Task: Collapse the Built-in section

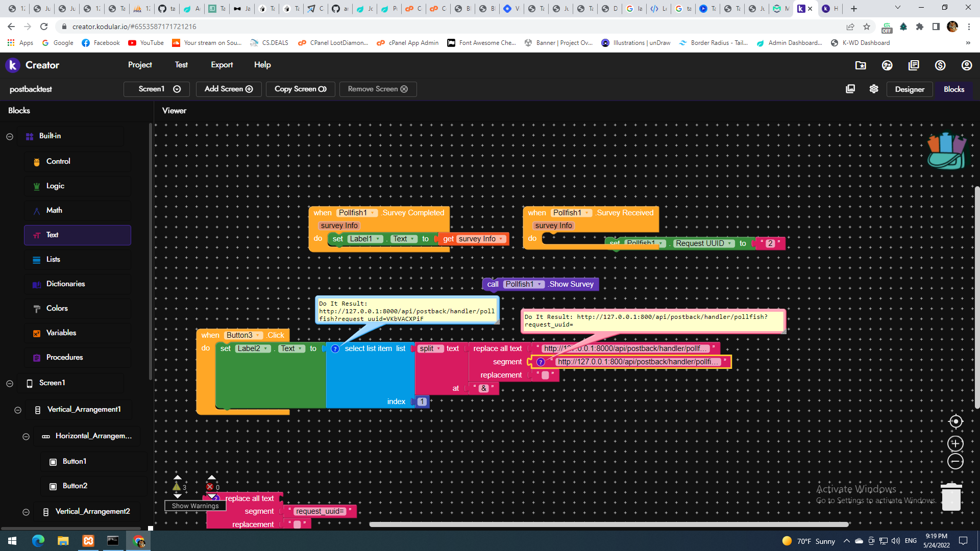Action: (x=10, y=136)
